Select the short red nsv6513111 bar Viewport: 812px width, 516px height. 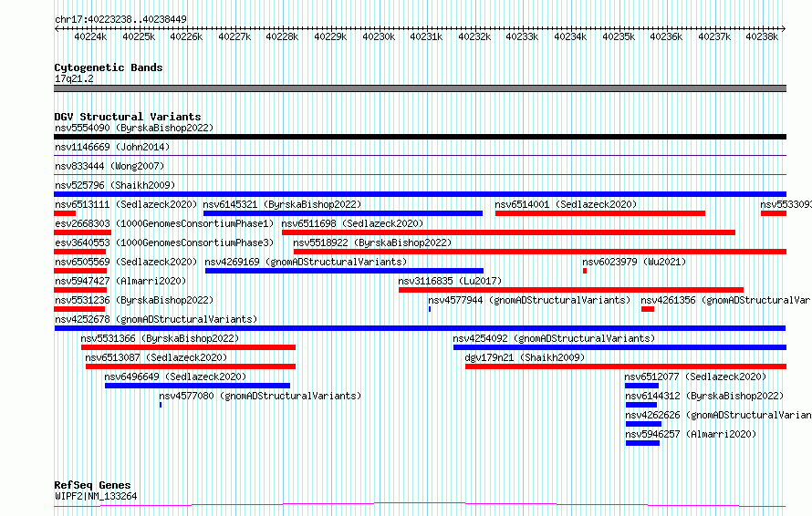pyautogui.click(x=65, y=213)
